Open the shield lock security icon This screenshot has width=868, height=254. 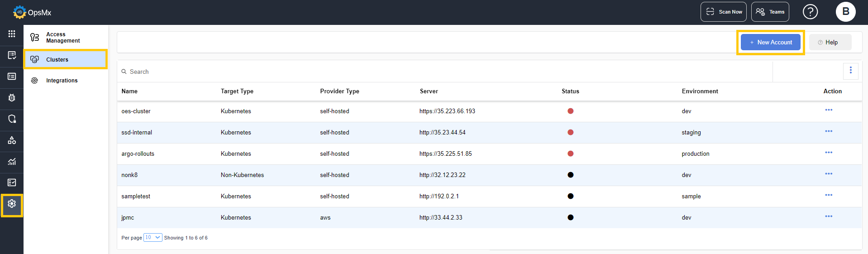12,119
